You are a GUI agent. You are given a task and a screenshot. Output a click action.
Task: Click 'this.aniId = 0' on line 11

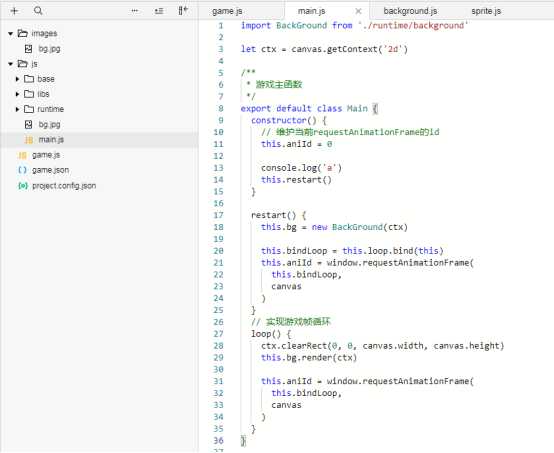click(296, 144)
